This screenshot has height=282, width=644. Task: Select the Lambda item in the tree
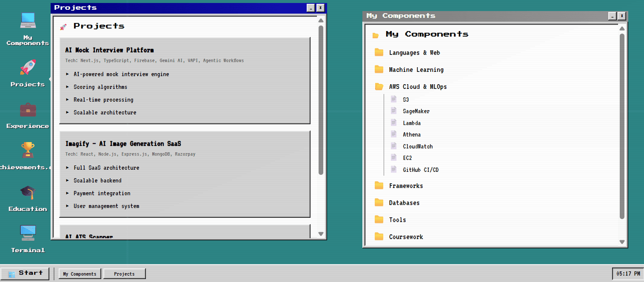412,122
